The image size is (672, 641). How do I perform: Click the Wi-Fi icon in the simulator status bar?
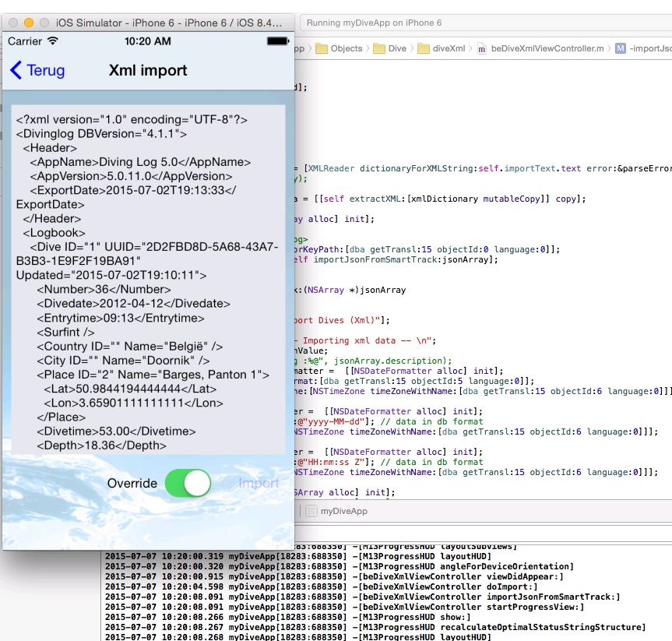click(x=53, y=41)
